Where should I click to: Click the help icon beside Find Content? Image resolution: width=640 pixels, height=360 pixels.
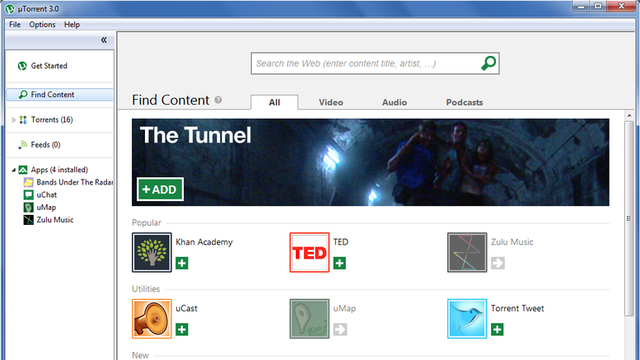click(x=218, y=100)
